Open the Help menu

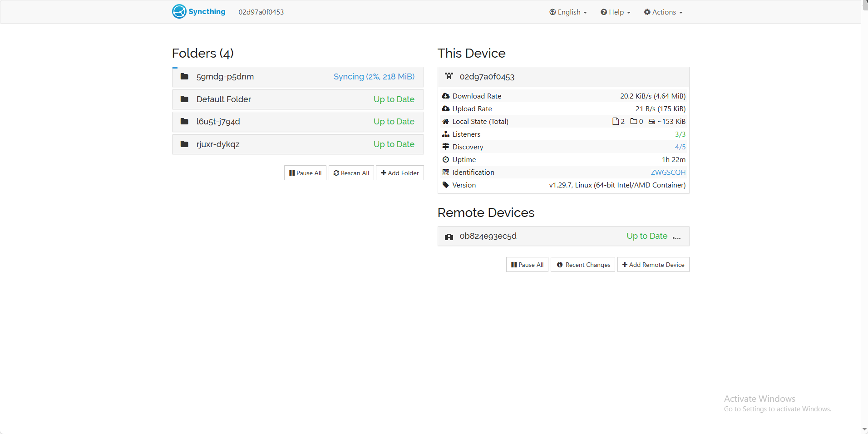click(x=615, y=12)
